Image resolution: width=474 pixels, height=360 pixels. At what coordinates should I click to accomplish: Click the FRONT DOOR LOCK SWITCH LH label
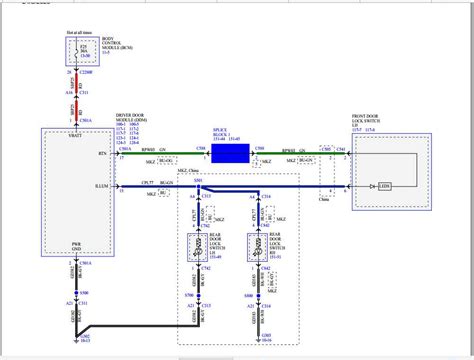point(366,121)
